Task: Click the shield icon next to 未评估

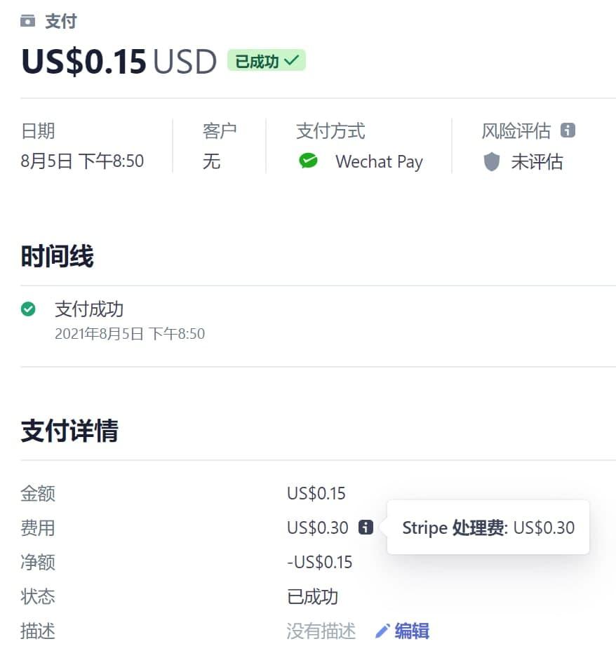Action: click(491, 161)
